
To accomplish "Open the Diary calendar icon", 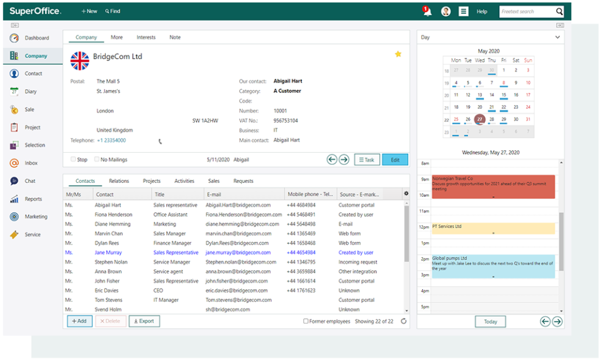I will pos(14,91).
